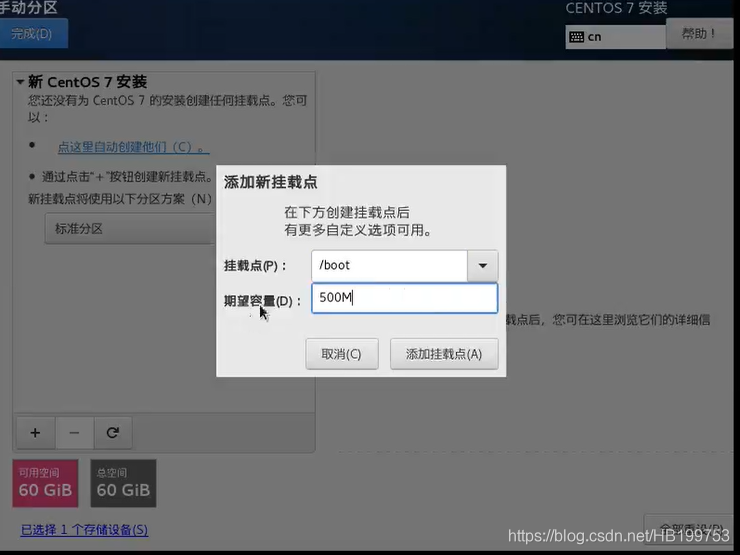Click 添加挂载点(A) button in dialog

tap(444, 353)
